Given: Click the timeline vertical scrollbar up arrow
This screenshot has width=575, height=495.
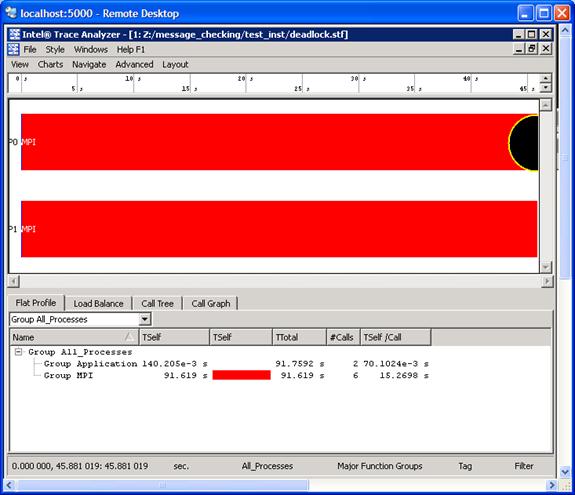Looking at the screenshot, I should (x=546, y=106).
